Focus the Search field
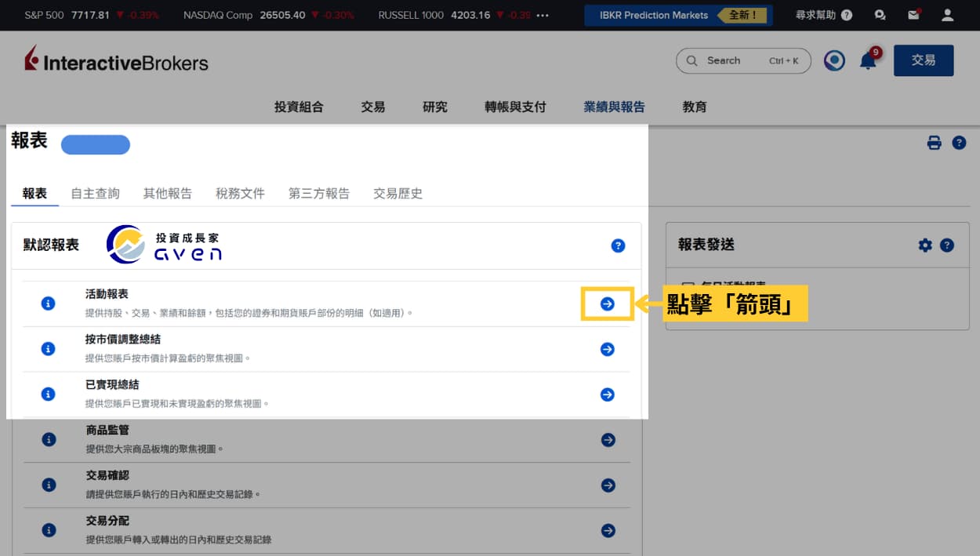Screen dimensions: 980x556 (x=743, y=60)
